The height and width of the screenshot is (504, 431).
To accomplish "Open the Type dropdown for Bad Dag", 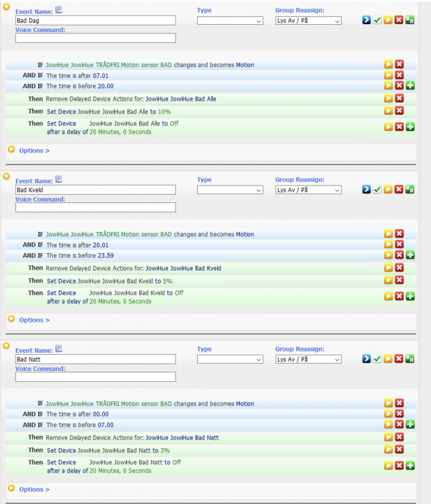I will click(x=229, y=21).
